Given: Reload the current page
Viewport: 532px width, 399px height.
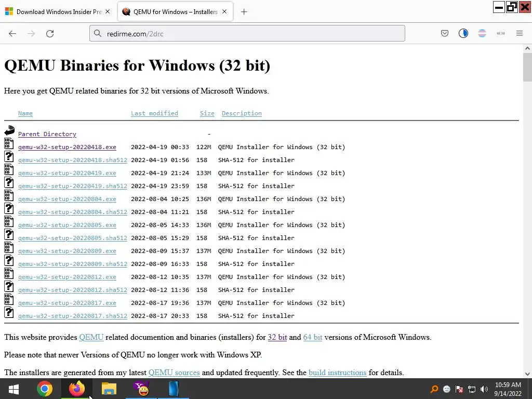Looking at the screenshot, I should point(50,34).
